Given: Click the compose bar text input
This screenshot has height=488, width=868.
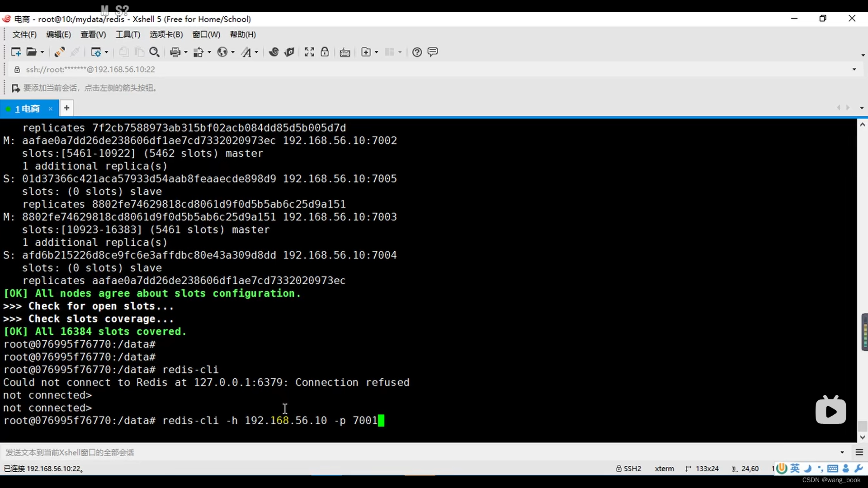Looking at the screenshot, I should pos(418,452).
